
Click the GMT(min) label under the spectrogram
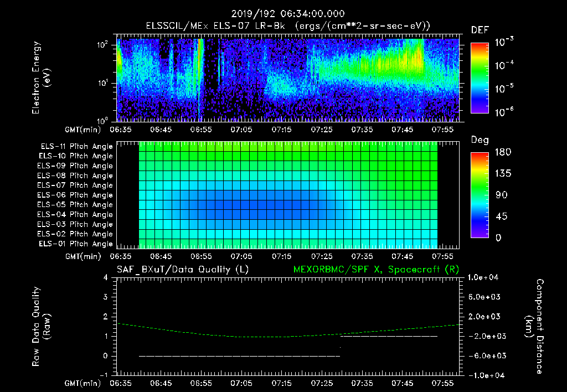pos(83,130)
